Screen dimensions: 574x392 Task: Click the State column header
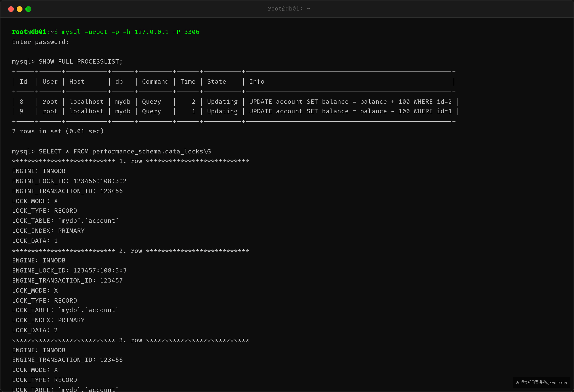coord(217,82)
